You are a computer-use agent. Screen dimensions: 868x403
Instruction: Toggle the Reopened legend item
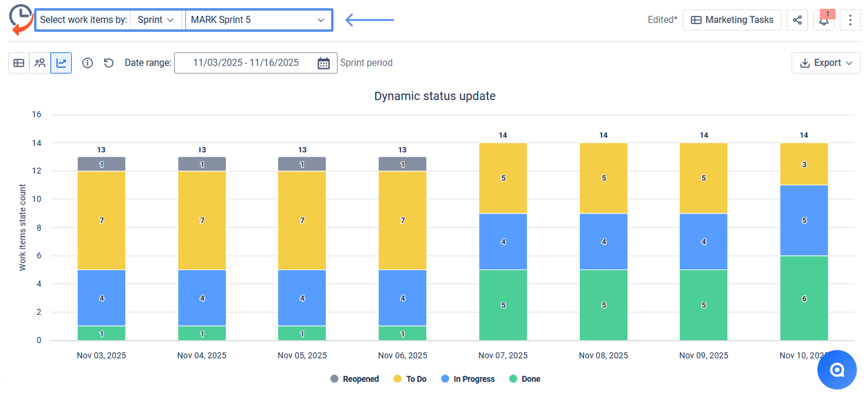point(355,379)
